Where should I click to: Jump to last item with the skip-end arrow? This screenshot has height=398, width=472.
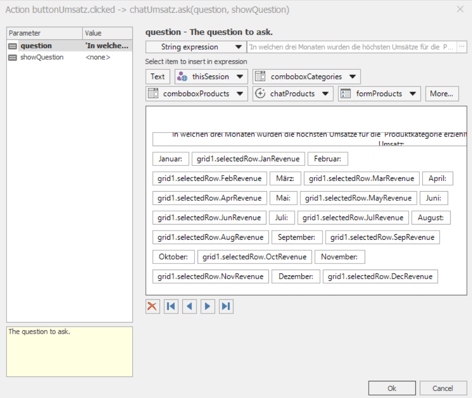point(226,306)
